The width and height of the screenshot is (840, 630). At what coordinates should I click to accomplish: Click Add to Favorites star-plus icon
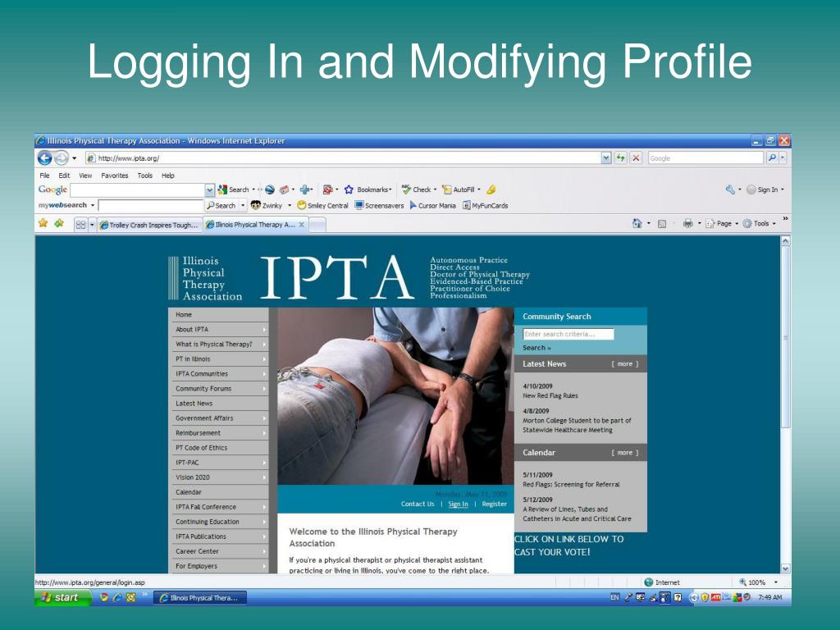pyautogui.click(x=59, y=223)
